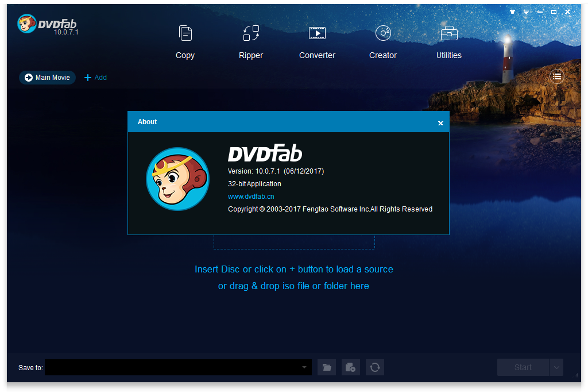Screen dimensions: 588x392
Task: Select the Creator module
Action: (383, 43)
